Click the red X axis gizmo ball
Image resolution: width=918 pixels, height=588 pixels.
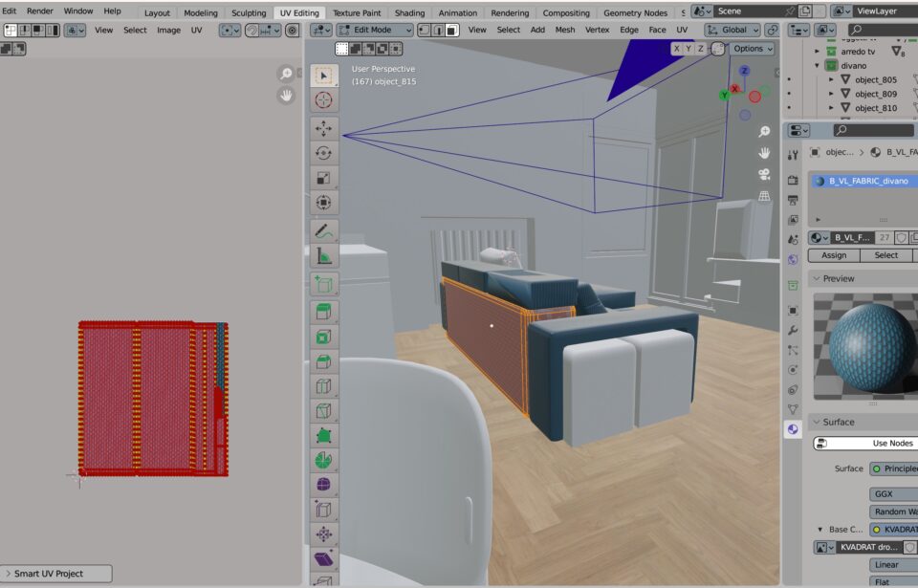(x=754, y=96)
